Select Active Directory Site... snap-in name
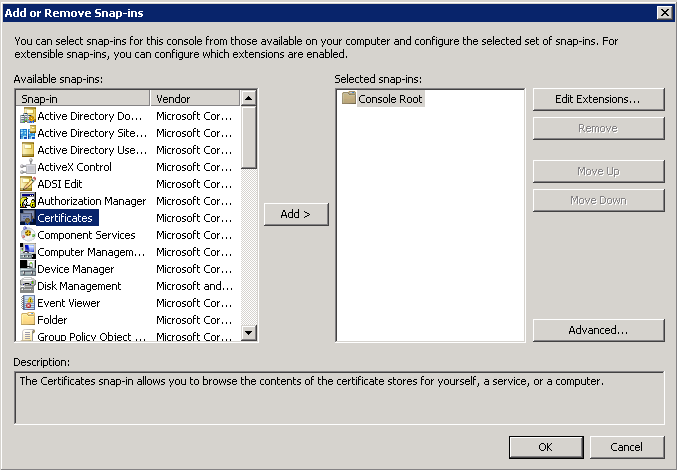This screenshot has height=470, width=677. [x=92, y=133]
